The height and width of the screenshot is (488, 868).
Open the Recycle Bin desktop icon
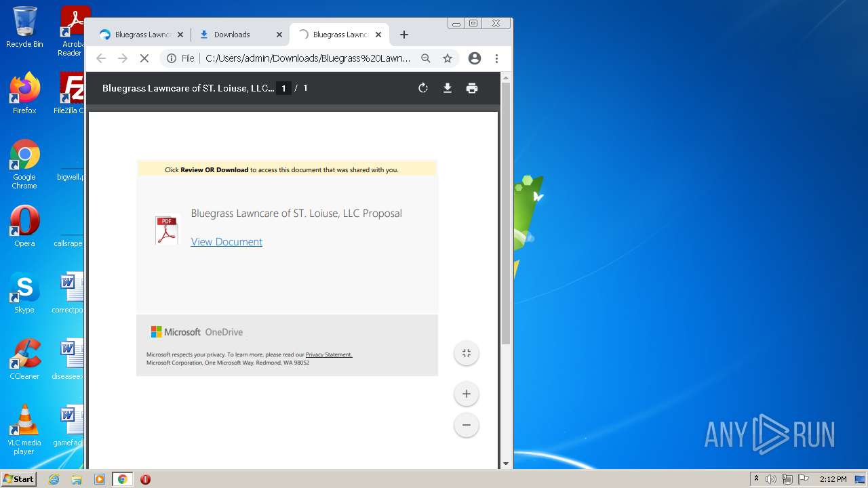[x=24, y=27]
